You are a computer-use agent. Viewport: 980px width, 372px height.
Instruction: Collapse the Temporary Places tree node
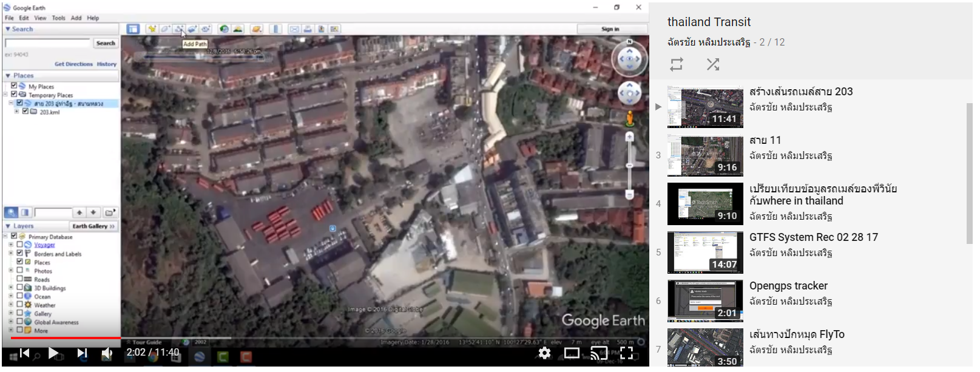pos(5,94)
